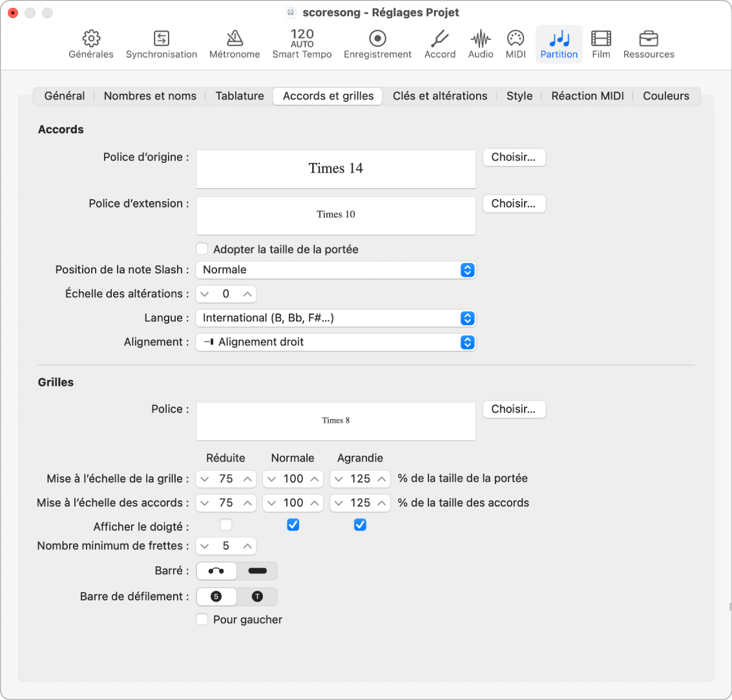Click Choisir… for Grilles Police
732x700 pixels.
(514, 409)
